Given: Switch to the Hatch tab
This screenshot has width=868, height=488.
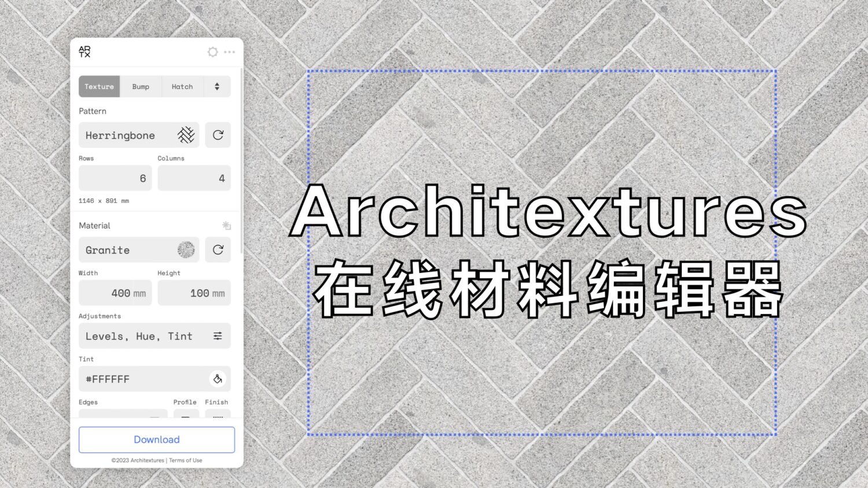Looking at the screenshot, I should tap(182, 87).
